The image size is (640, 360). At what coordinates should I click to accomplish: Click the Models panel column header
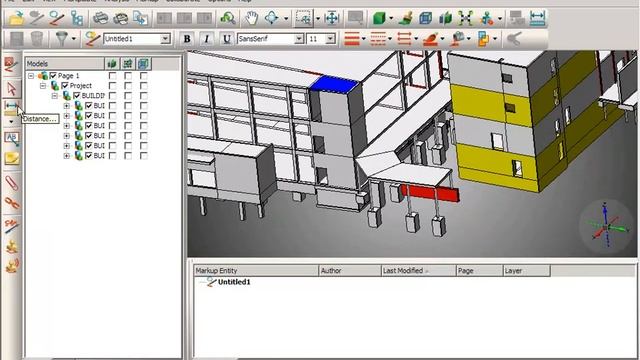[x=64, y=64]
